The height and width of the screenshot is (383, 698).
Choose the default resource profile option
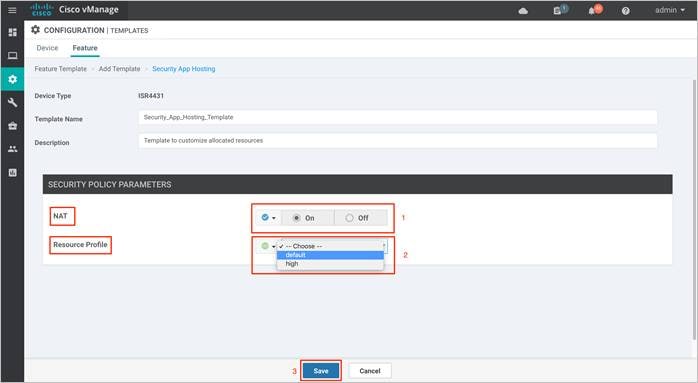point(330,255)
